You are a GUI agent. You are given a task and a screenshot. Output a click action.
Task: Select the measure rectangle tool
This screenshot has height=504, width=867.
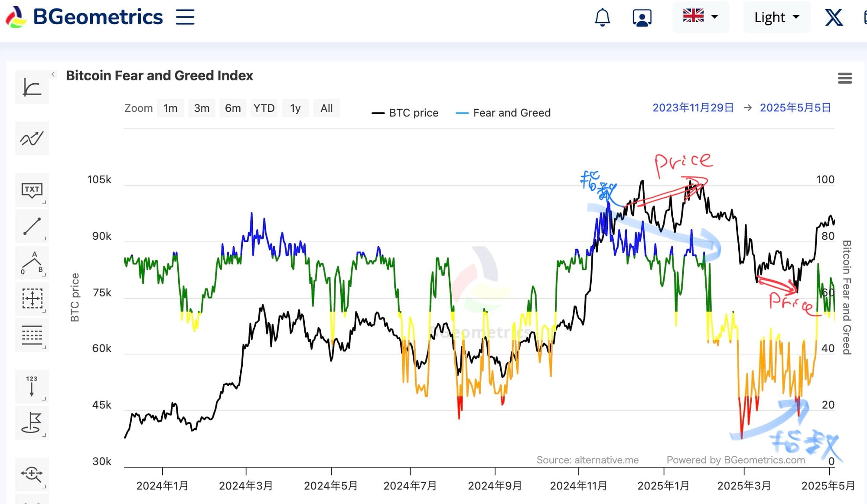point(32,299)
